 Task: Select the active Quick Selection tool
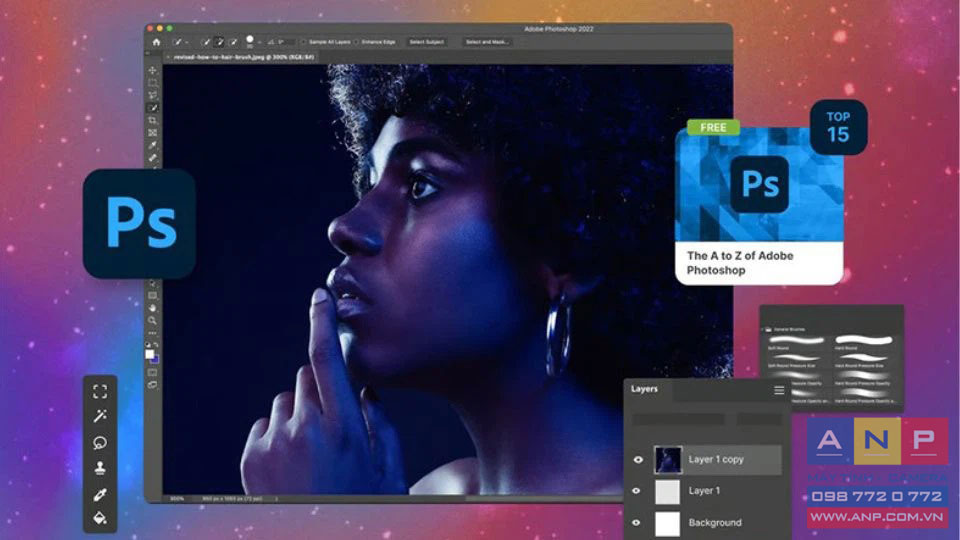point(152,108)
